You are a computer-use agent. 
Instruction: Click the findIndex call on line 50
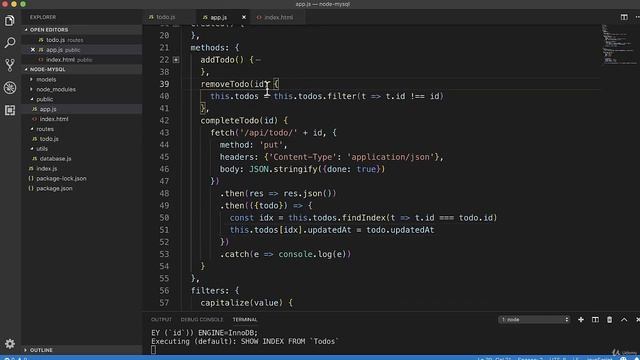pos(364,218)
